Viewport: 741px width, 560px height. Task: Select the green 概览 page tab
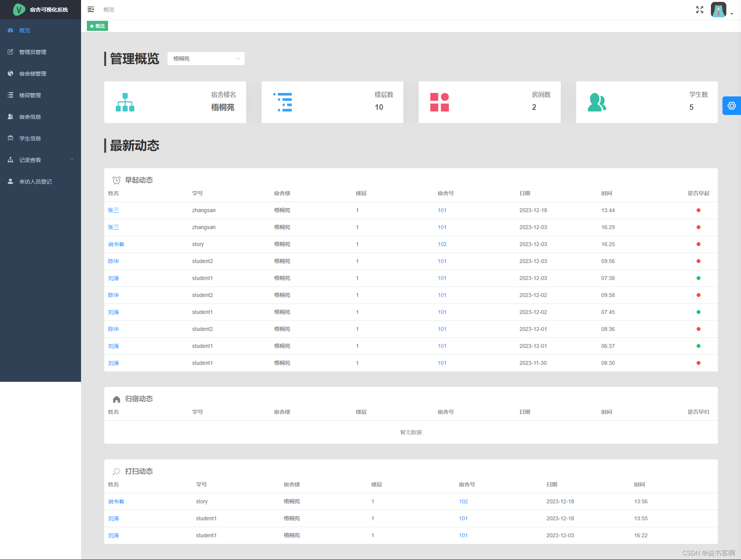click(x=97, y=26)
